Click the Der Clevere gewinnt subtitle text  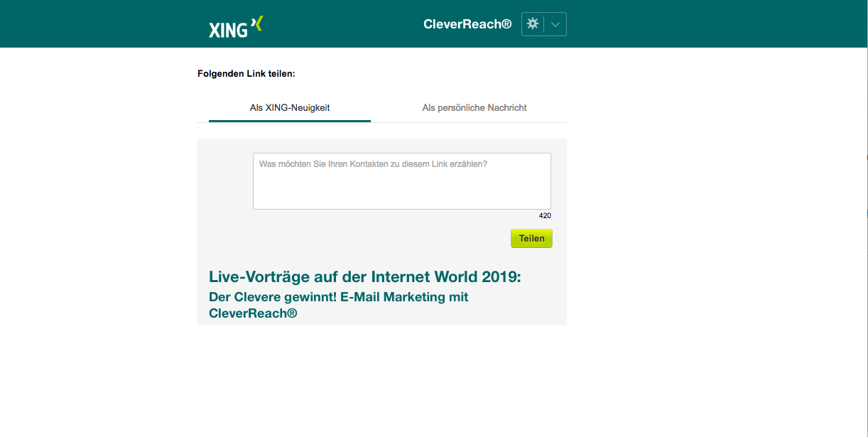point(339,305)
